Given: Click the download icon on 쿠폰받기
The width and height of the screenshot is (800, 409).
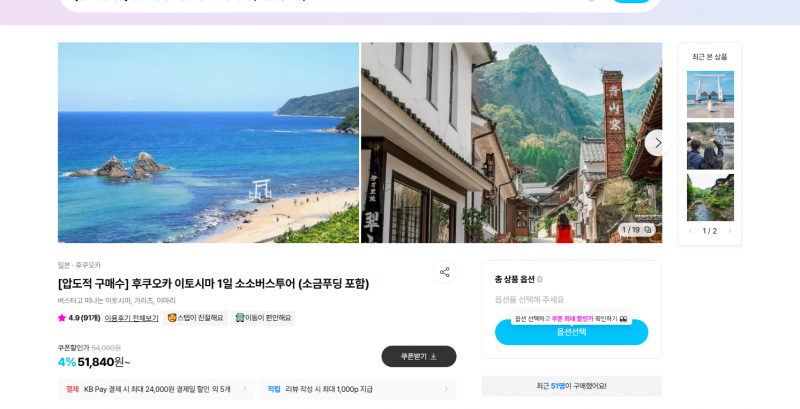Looking at the screenshot, I should (433, 356).
